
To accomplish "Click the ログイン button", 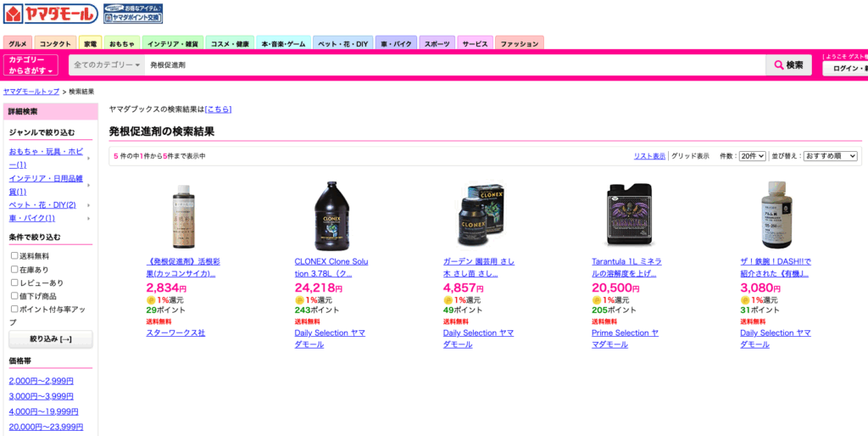I will point(845,68).
